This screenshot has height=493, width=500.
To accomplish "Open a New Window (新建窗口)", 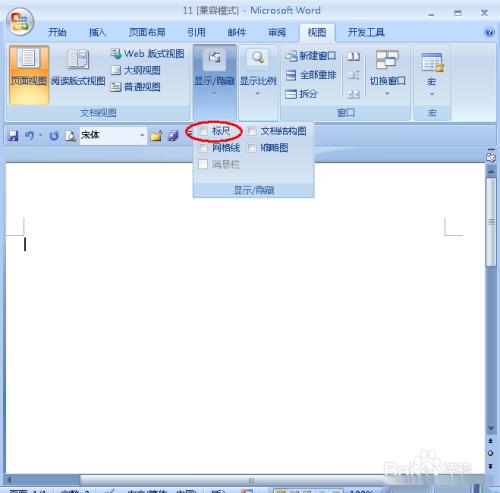I will (311, 56).
